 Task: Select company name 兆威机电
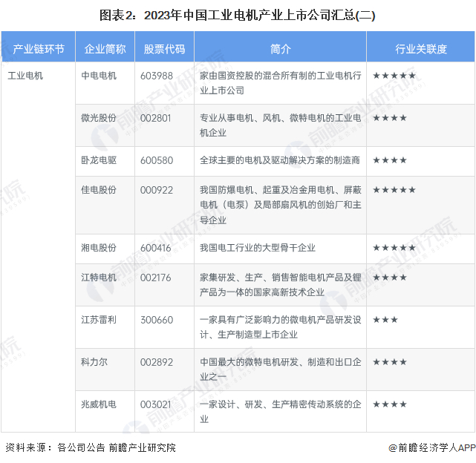point(99,404)
